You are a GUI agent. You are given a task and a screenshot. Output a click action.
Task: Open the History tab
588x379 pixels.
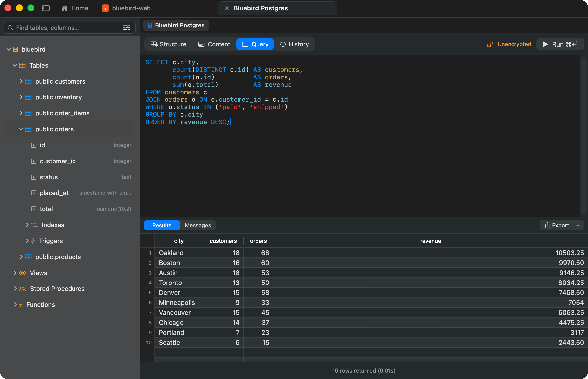294,44
